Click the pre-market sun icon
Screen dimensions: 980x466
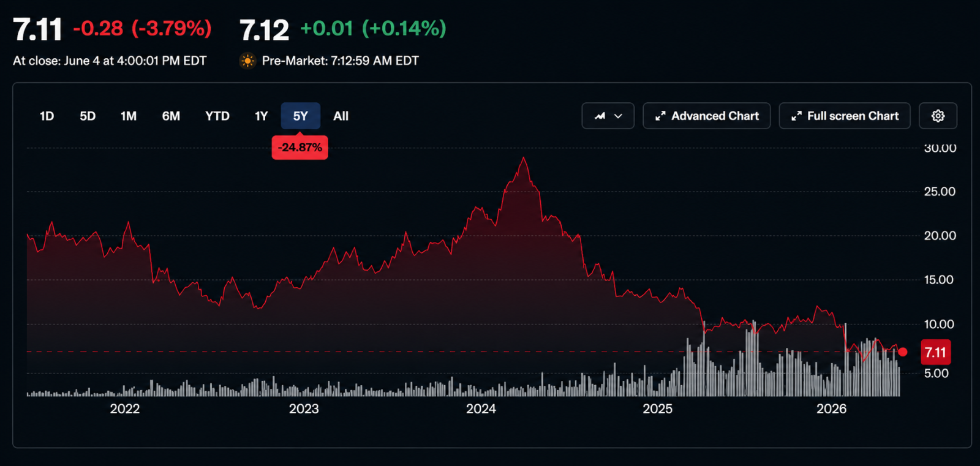tap(247, 61)
